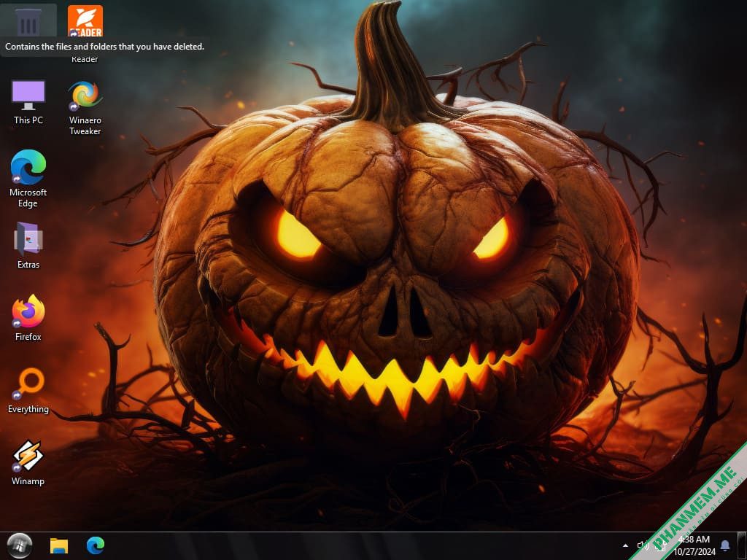747x560 pixels.
Task: Show hidden system tray icons
Action: coord(625,545)
